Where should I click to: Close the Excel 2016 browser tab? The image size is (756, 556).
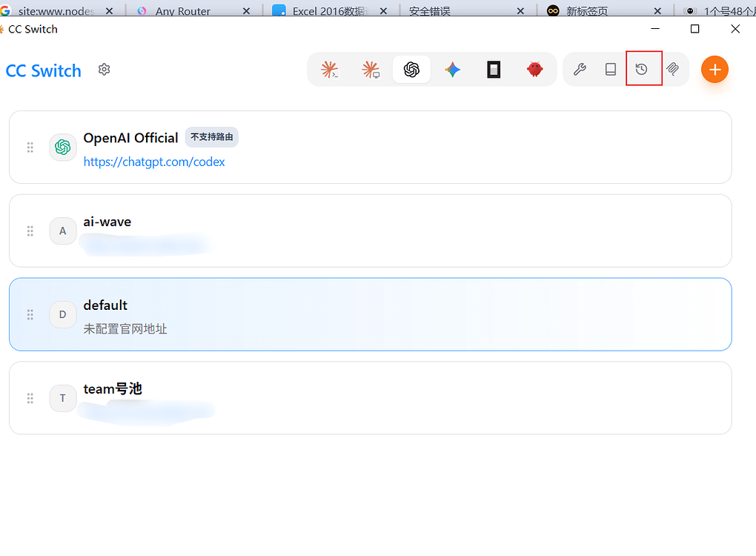pyautogui.click(x=383, y=10)
